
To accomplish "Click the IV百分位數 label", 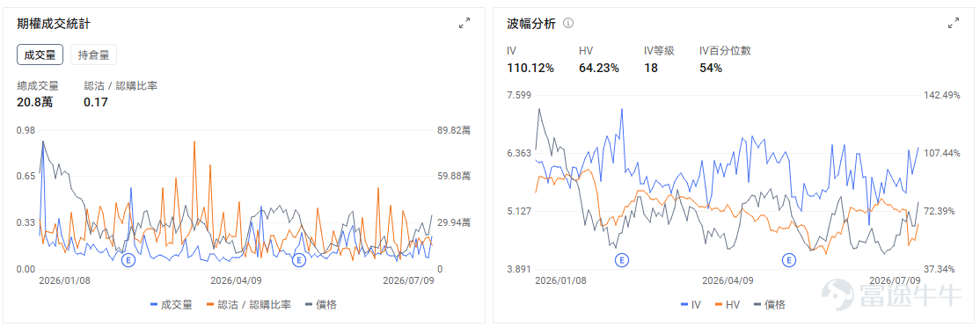I will pyautogui.click(x=725, y=51).
